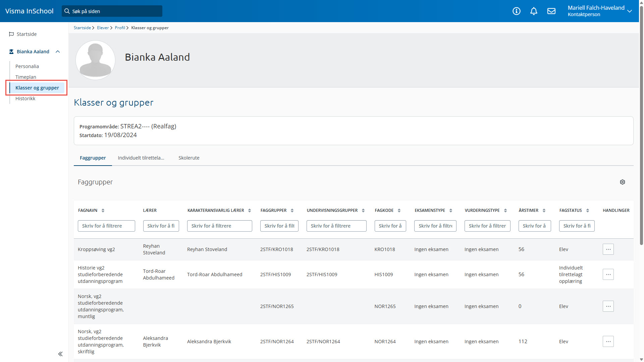Open Timeplan in the sidebar
This screenshot has height=362, width=644.
coord(26,77)
